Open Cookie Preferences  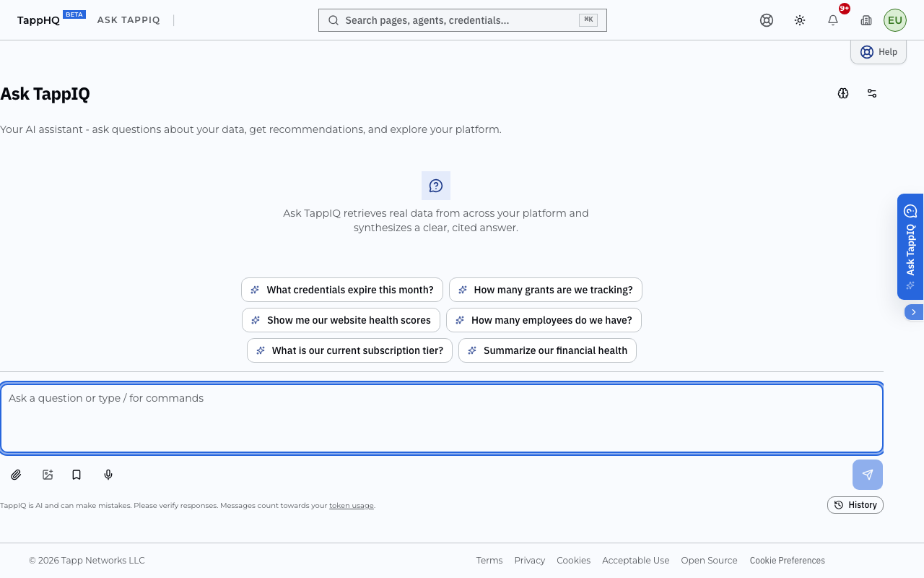click(788, 561)
